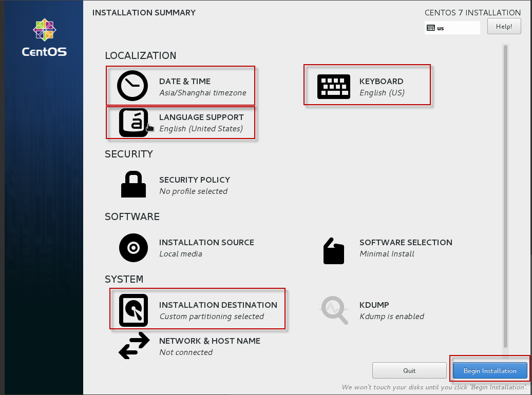Click the keyboard icon in layout indicator
The width and height of the screenshot is (532, 395).
tap(430, 28)
